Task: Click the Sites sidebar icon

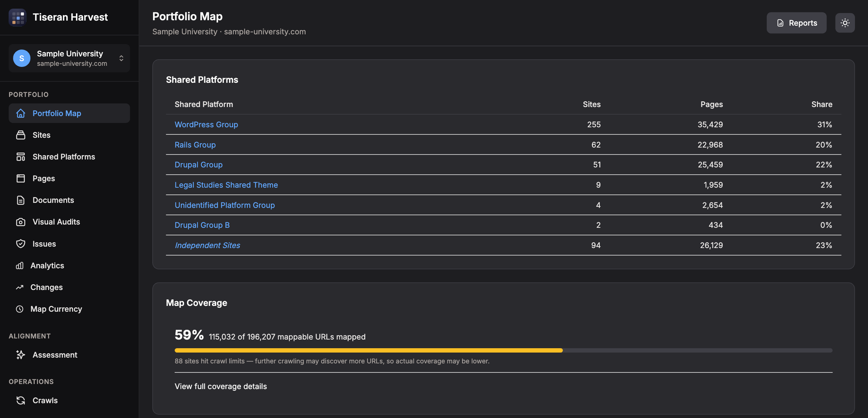Action: click(x=21, y=135)
